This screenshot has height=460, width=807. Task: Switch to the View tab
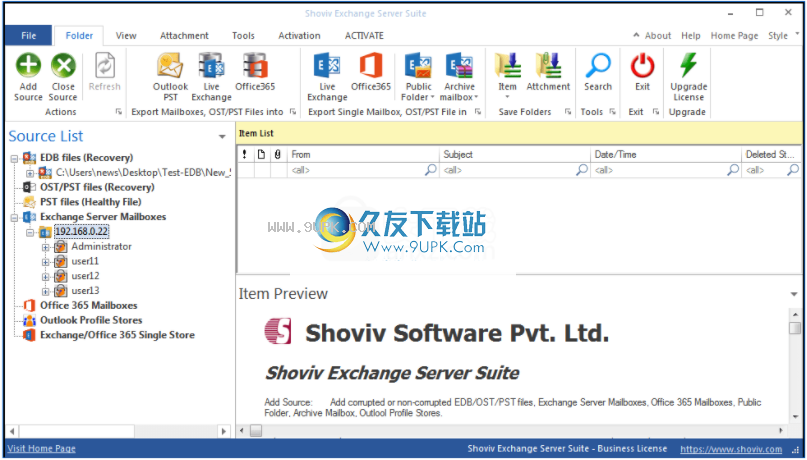(126, 36)
